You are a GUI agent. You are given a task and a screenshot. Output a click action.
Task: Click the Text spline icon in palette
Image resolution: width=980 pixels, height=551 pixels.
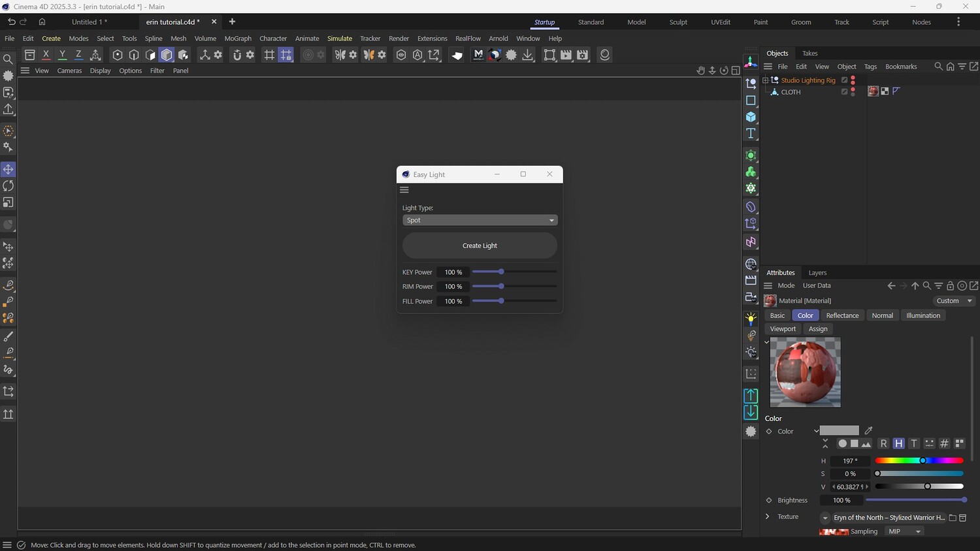751,133
